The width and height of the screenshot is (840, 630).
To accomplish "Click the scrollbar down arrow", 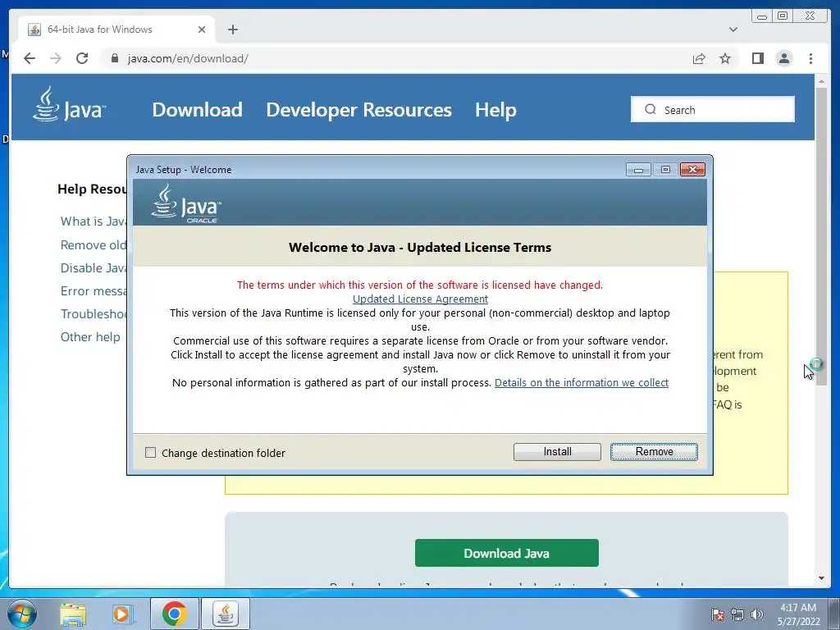I will point(821,578).
